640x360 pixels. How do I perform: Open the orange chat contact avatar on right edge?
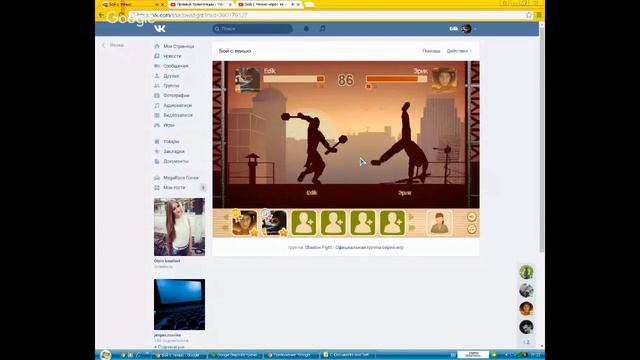(x=526, y=309)
